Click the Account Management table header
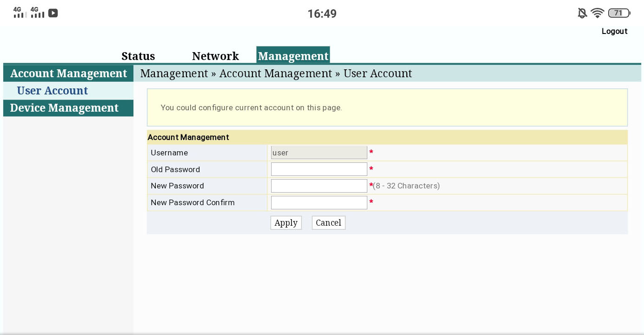Screen dimensions: 644x335 (387, 137)
